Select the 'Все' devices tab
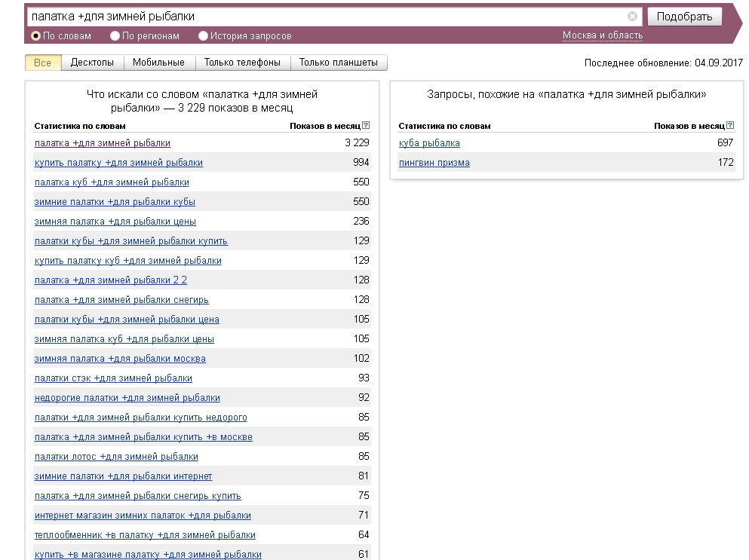Viewport: 749px width, 560px height. (42, 63)
